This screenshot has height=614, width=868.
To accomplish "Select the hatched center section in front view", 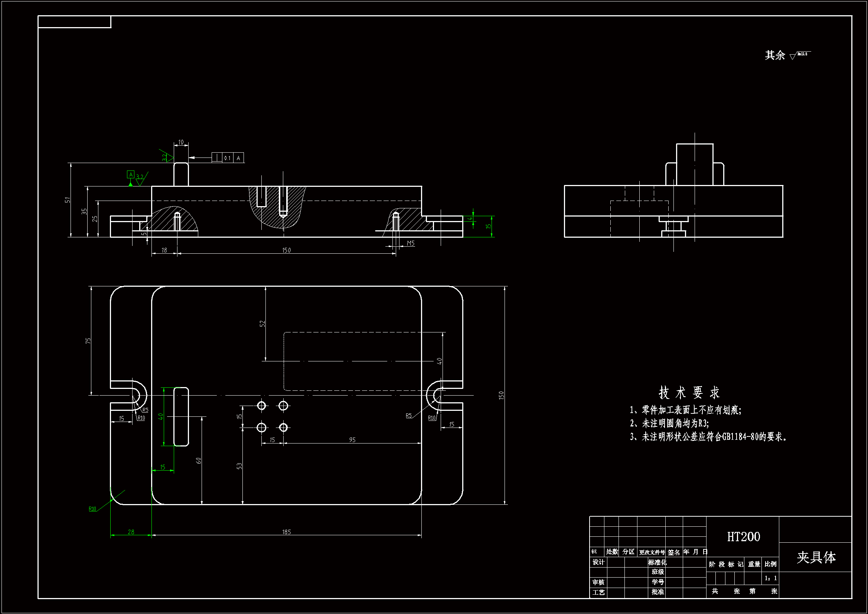I will [x=277, y=212].
